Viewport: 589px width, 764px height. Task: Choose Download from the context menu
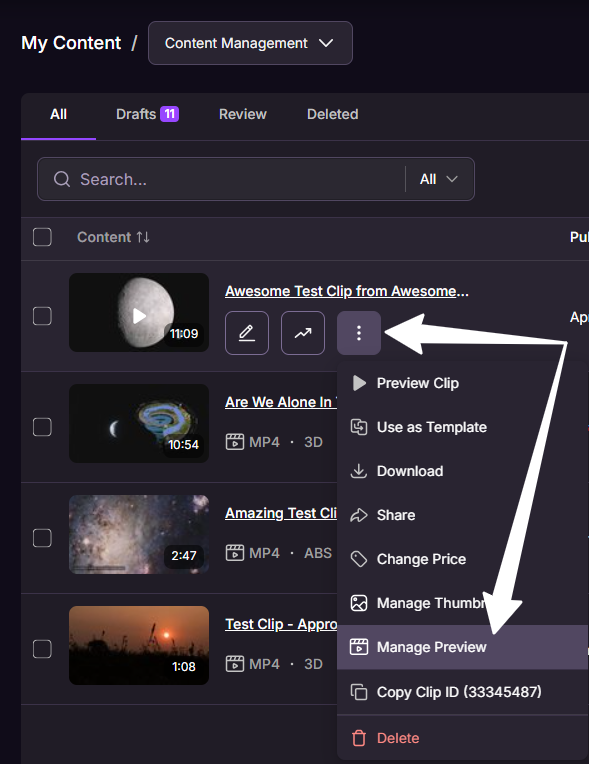pos(462,471)
